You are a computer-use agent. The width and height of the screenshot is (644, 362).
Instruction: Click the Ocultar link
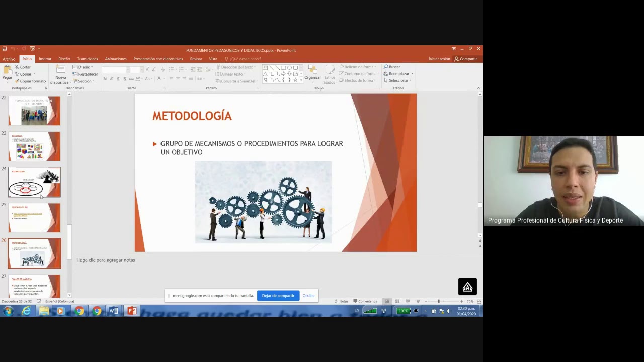point(308,296)
